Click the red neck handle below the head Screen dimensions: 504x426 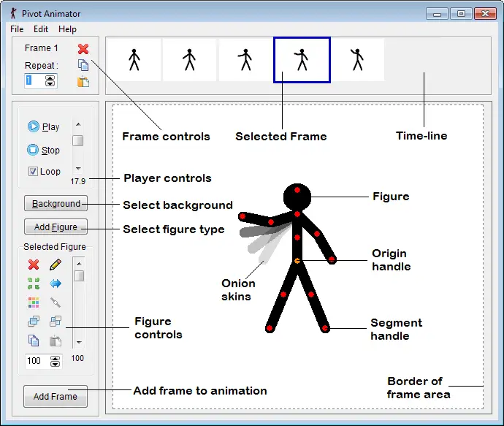(x=297, y=214)
